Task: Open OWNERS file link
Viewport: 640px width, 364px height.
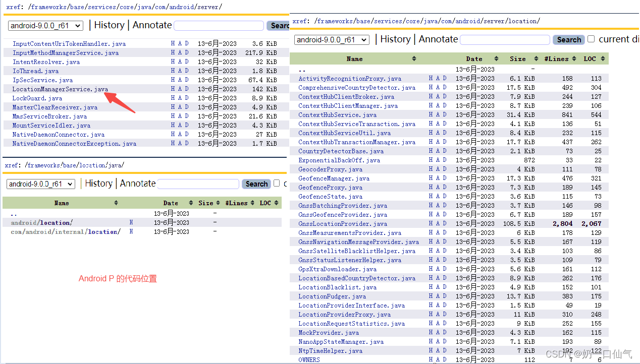Action: point(309,360)
